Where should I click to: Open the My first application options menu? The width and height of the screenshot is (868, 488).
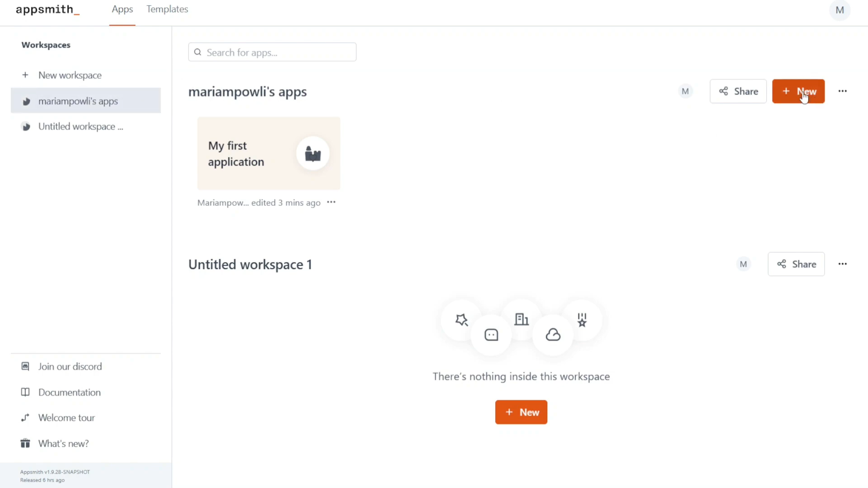pos(331,202)
